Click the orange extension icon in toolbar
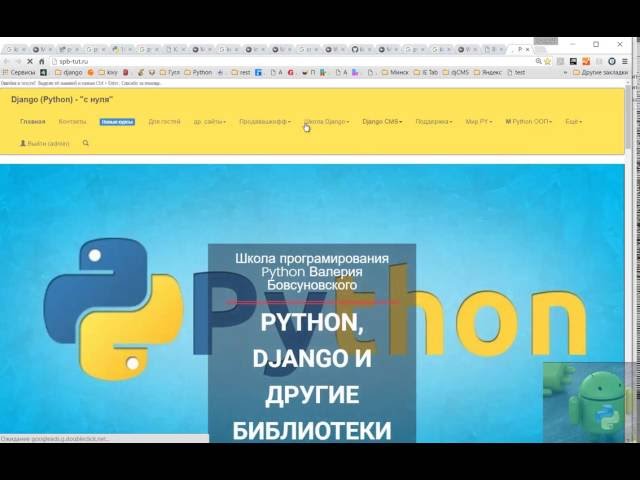The height and width of the screenshot is (480, 640). pyautogui.click(x=586, y=61)
